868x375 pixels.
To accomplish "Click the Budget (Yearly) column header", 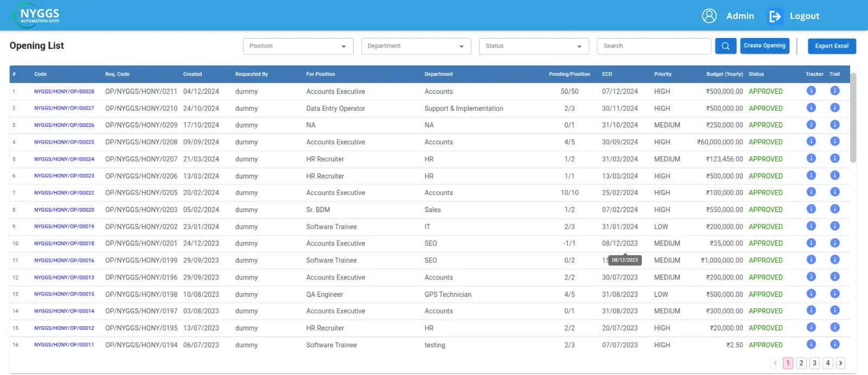I will pos(724,74).
